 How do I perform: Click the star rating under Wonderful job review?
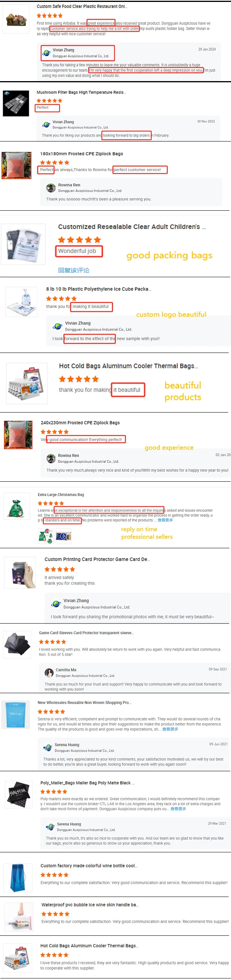pyautogui.click(x=79, y=240)
